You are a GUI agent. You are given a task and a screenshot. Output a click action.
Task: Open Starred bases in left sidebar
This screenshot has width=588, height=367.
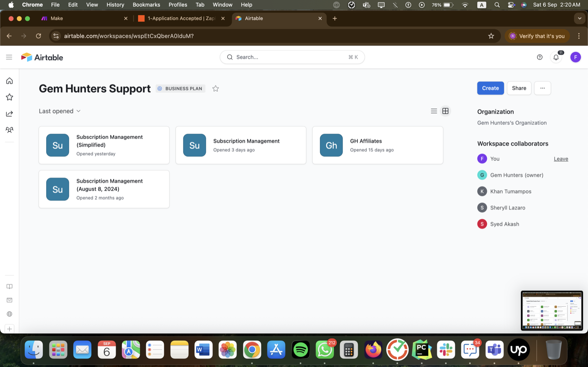pos(9,97)
